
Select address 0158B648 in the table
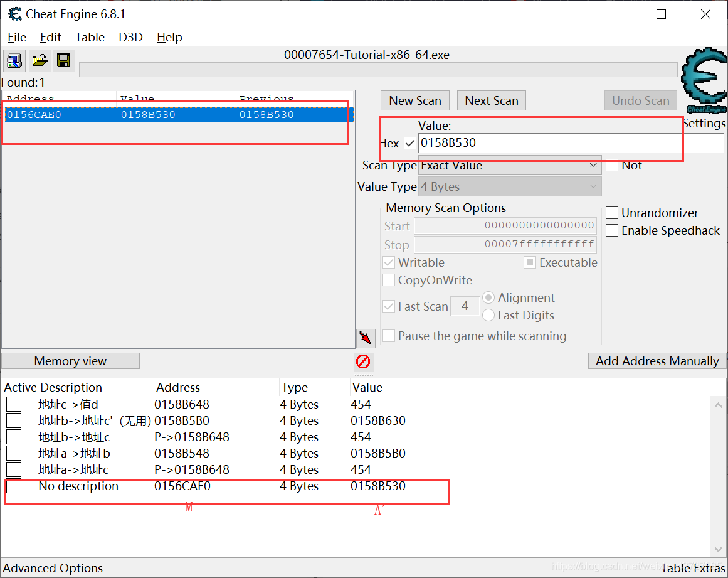[182, 404]
